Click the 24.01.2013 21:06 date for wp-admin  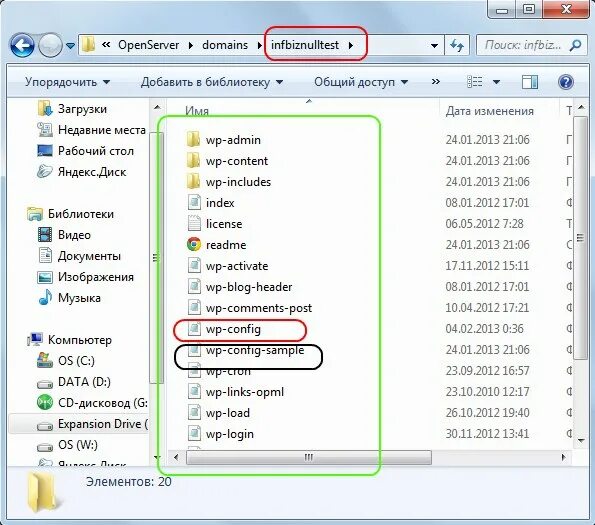487,140
